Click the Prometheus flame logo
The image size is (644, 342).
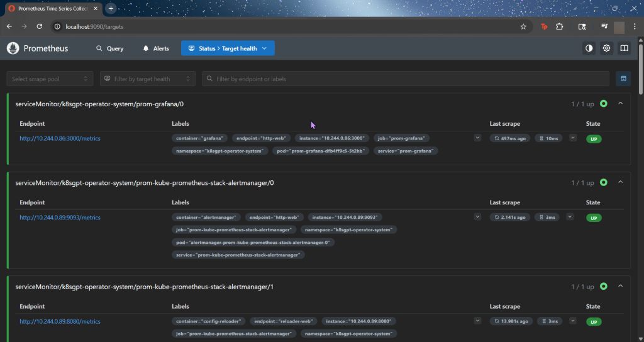coord(13,48)
